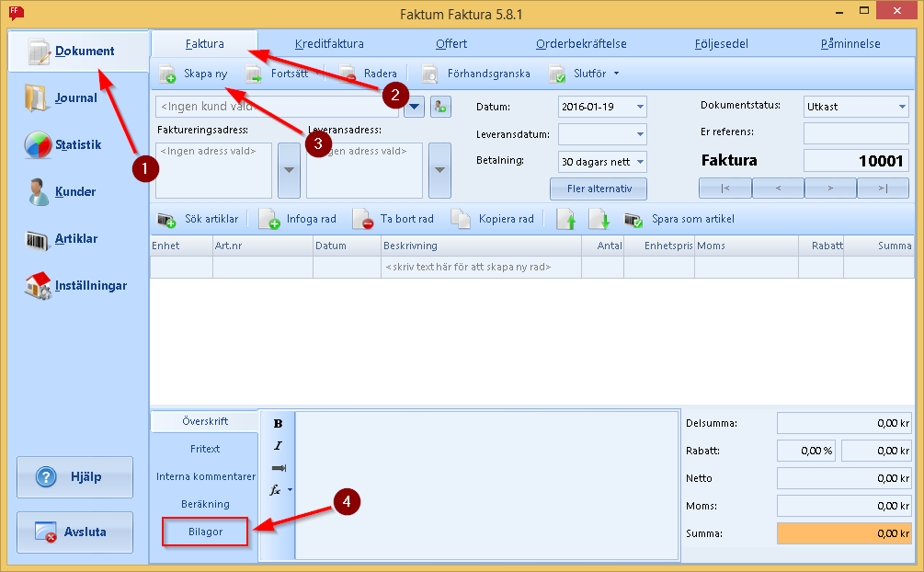Switch to the Påminnelse tab
The image size is (924, 572).
click(850, 43)
